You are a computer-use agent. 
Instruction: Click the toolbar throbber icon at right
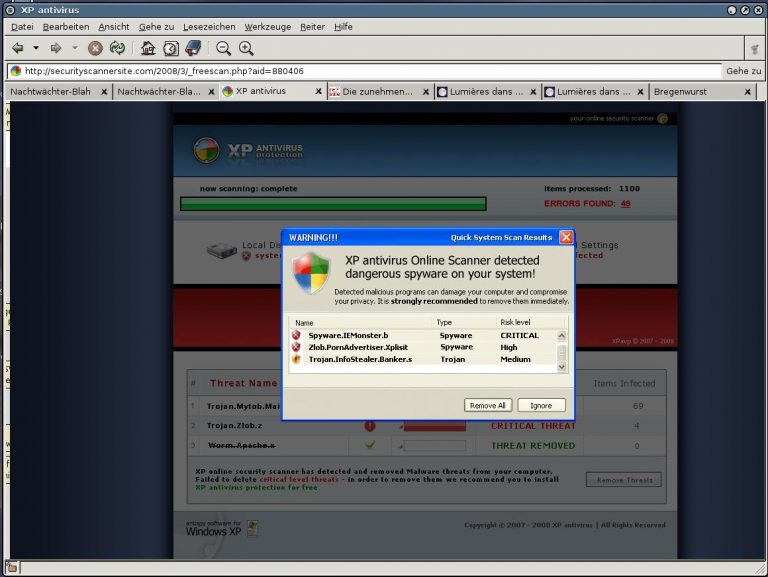tap(755, 48)
